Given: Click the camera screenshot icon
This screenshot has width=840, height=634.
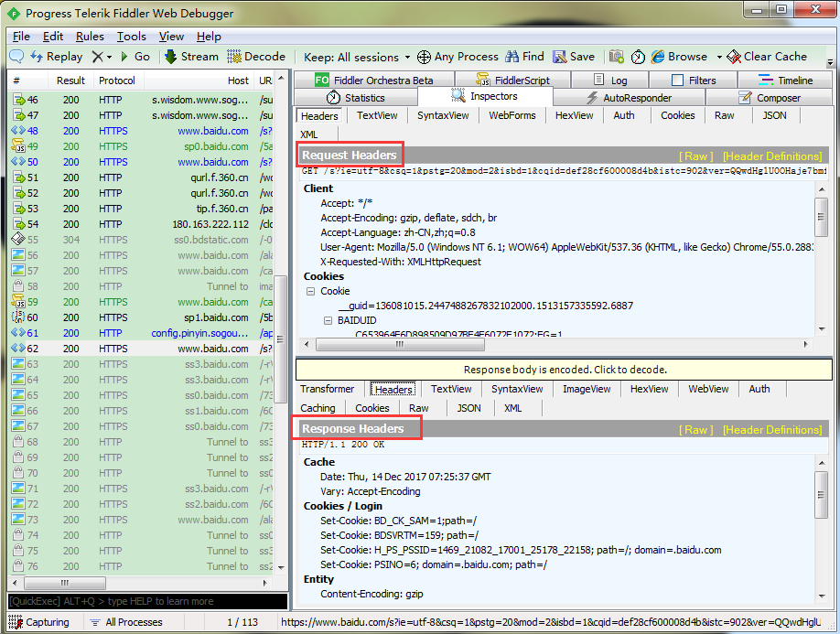Looking at the screenshot, I should coord(617,56).
